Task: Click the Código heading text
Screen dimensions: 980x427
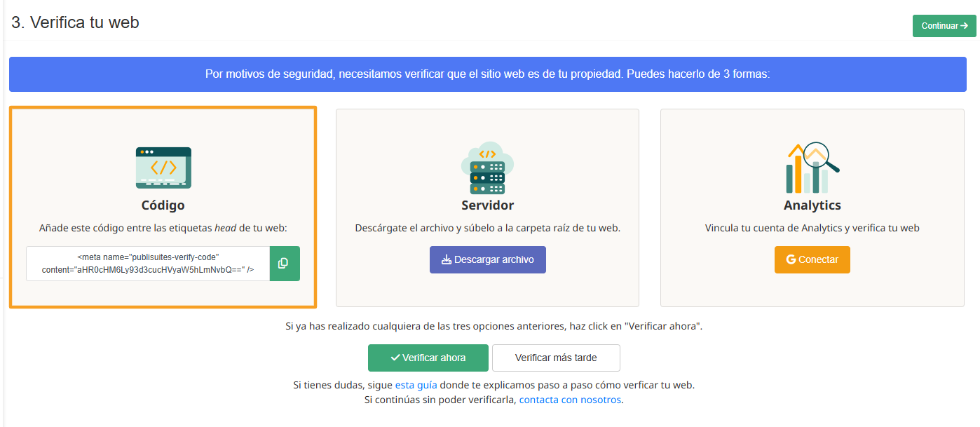Action: pyautogui.click(x=163, y=205)
